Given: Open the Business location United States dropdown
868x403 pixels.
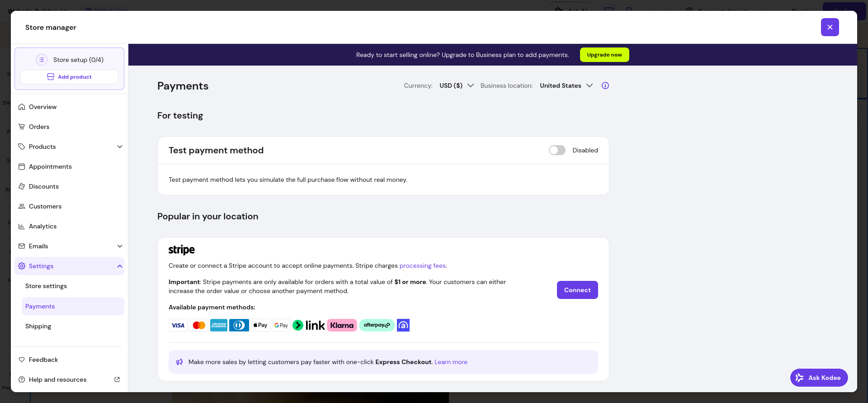Looking at the screenshot, I should (566, 85).
